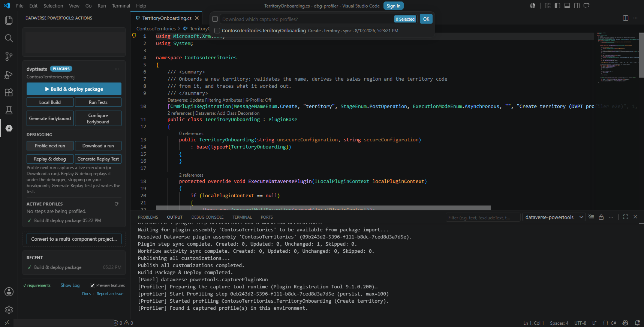Image resolution: width=644 pixels, height=327 pixels.
Task: Maximize the bottom panel size
Action: point(626,217)
